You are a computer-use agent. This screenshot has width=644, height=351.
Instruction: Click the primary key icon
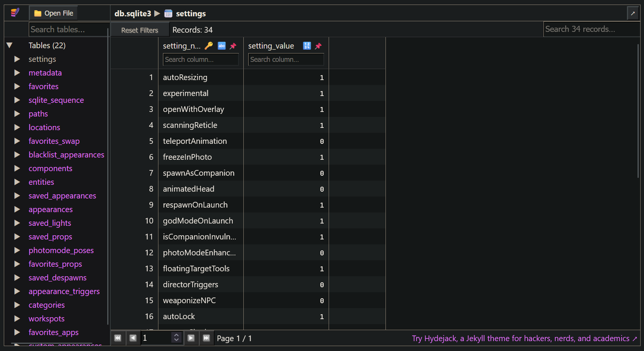pyautogui.click(x=208, y=46)
